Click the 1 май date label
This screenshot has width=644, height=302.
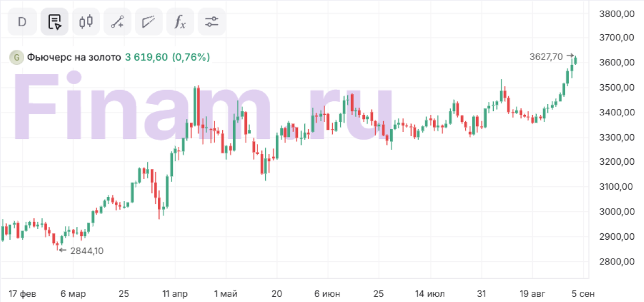click(225, 293)
